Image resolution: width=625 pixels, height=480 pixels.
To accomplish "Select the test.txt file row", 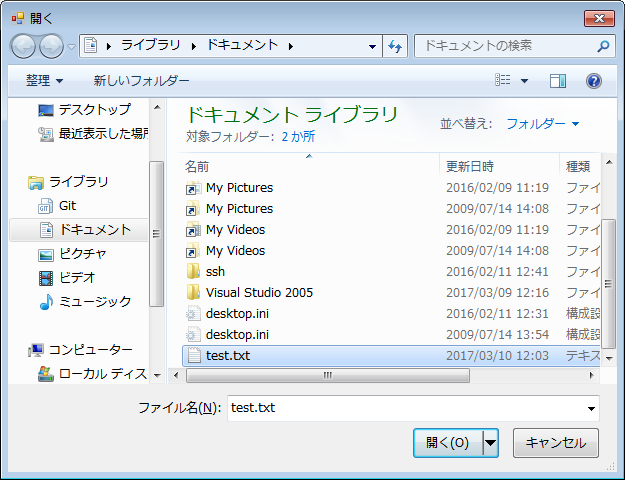I will point(391,356).
